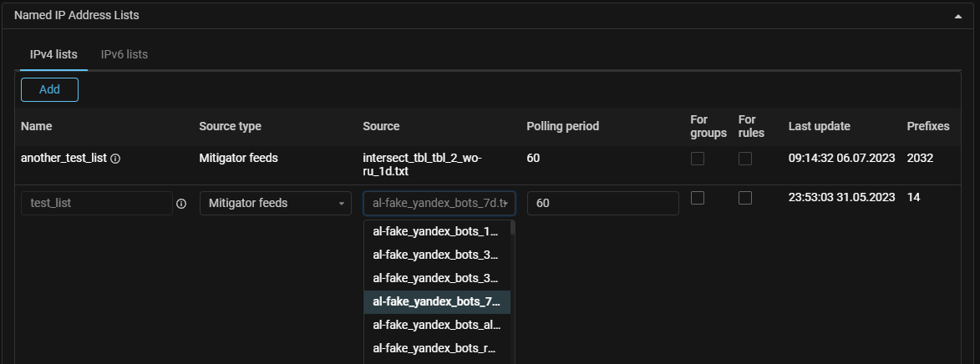Click the another_test_list name in the table
This screenshot has width=980, height=364.
(63, 159)
